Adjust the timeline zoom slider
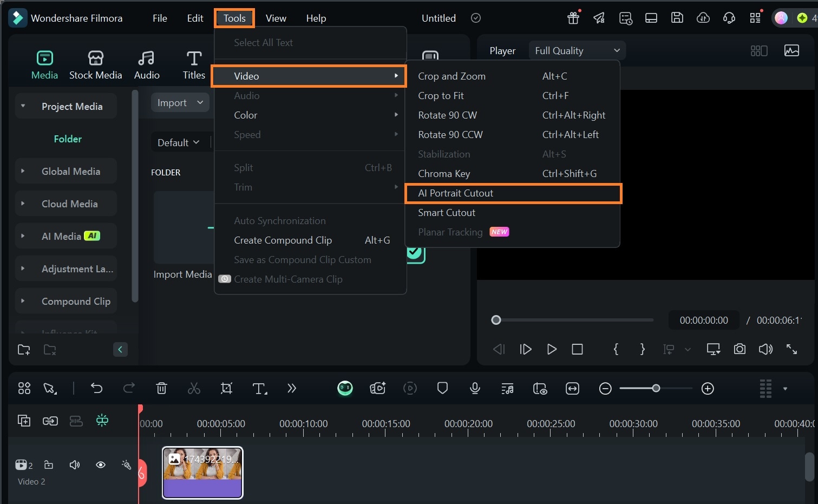 656,388
